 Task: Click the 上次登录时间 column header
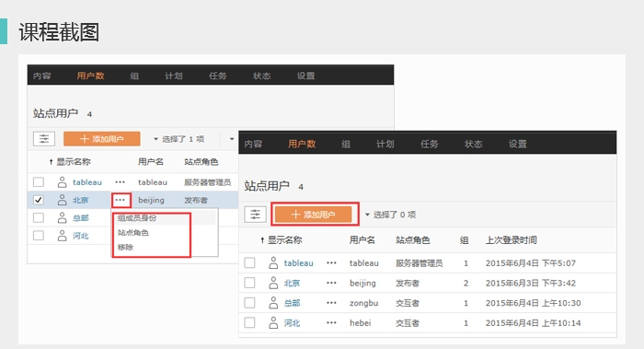click(x=511, y=240)
